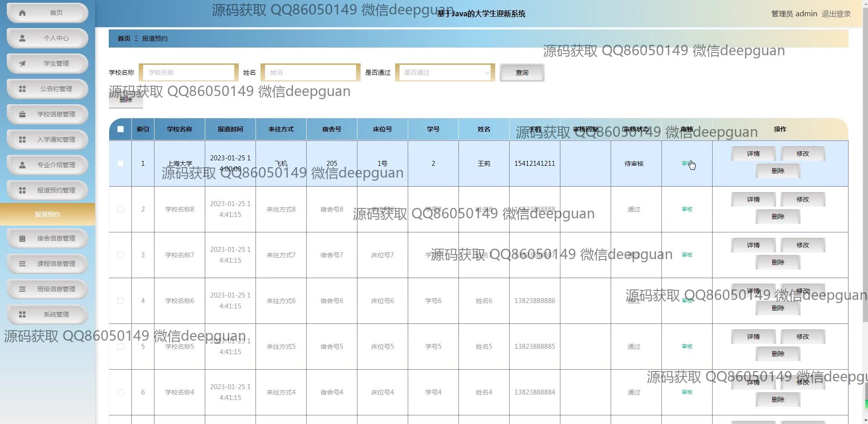868x424 pixels.
Task: Click the grid icon beside 系统管理
Action: (22, 314)
